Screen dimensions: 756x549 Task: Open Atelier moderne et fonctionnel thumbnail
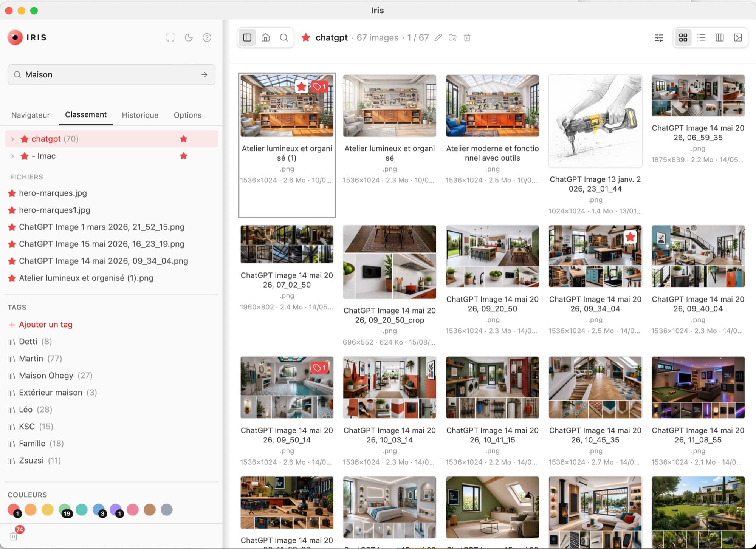tap(493, 106)
